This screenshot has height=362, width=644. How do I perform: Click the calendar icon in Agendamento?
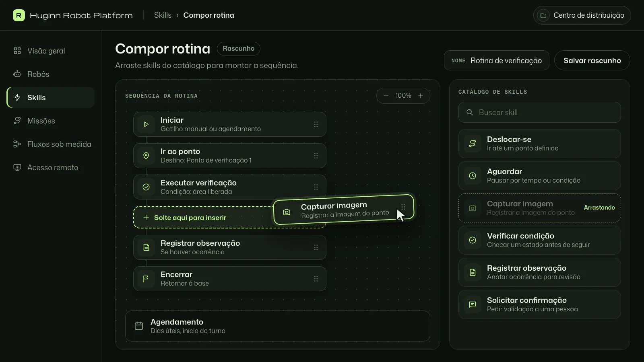point(139,326)
